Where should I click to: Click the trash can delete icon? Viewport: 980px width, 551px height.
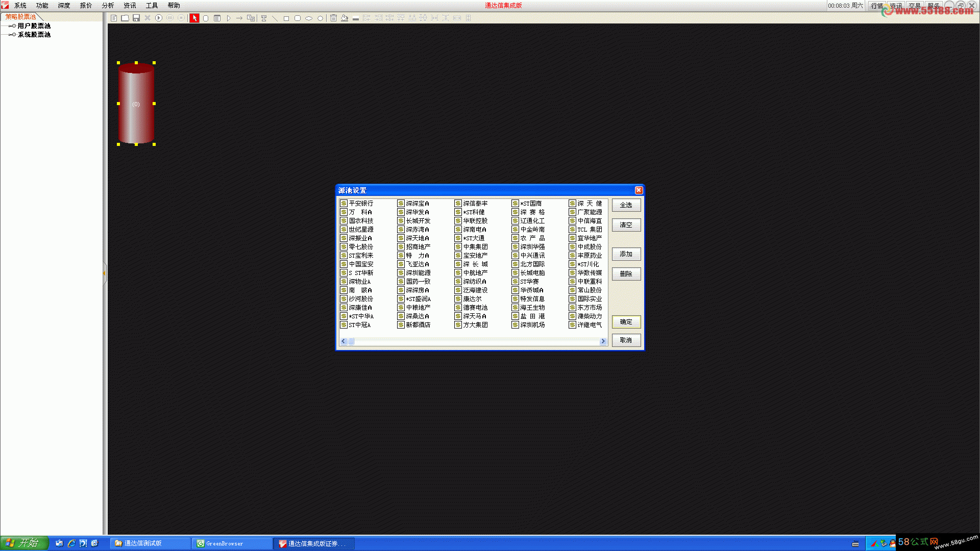click(333, 18)
